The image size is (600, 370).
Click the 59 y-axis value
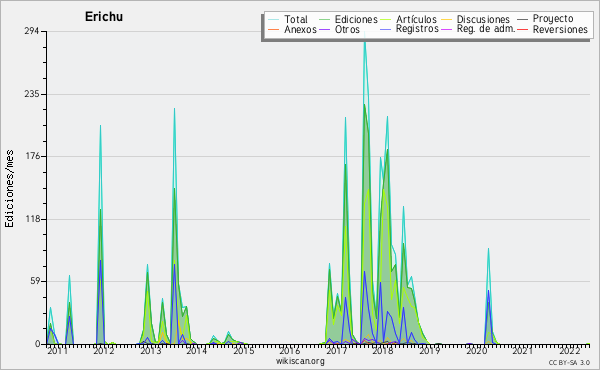34,281
